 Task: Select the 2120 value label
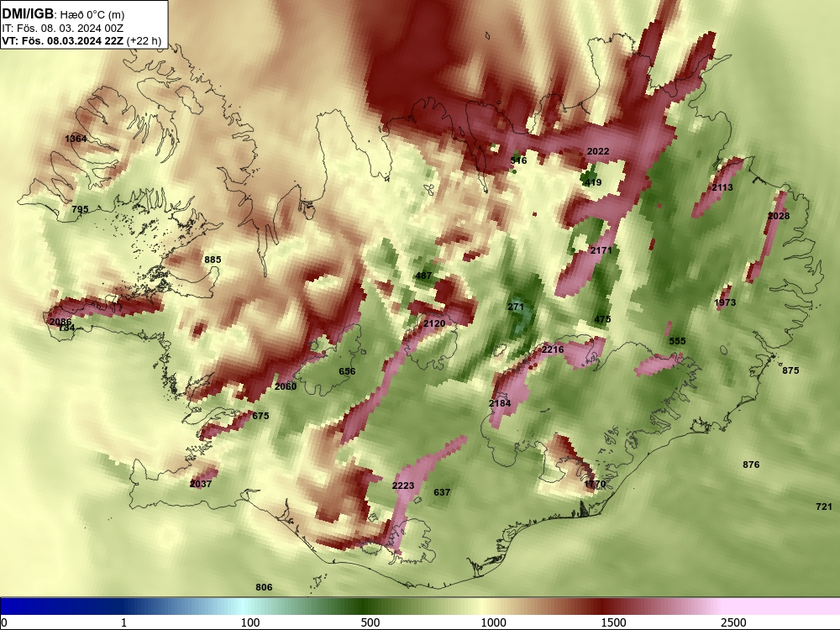click(434, 323)
